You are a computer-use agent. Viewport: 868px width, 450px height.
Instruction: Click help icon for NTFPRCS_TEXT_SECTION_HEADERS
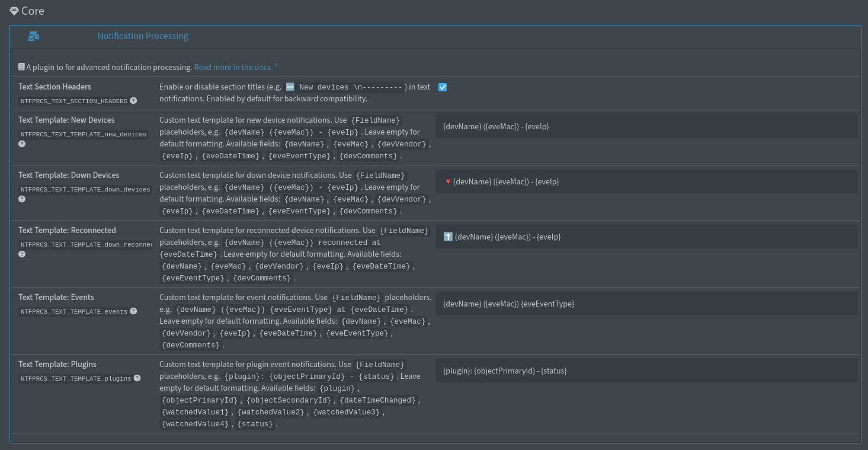click(133, 101)
